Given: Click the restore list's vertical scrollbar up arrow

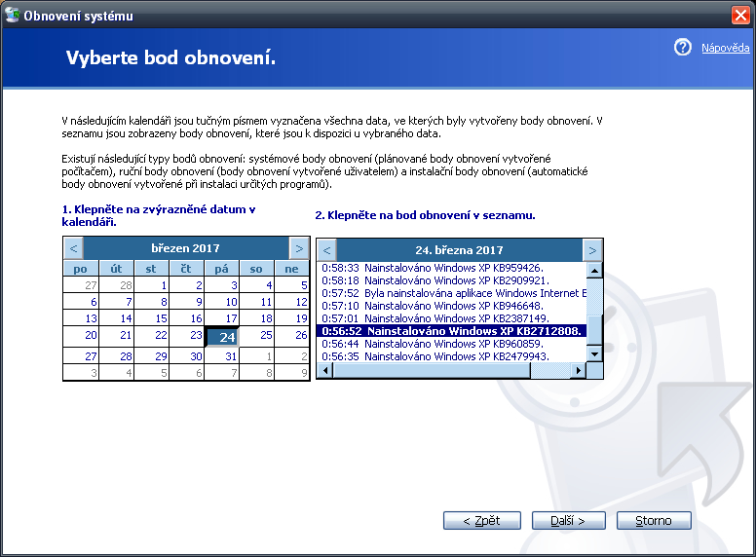Looking at the screenshot, I should (x=594, y=271).
